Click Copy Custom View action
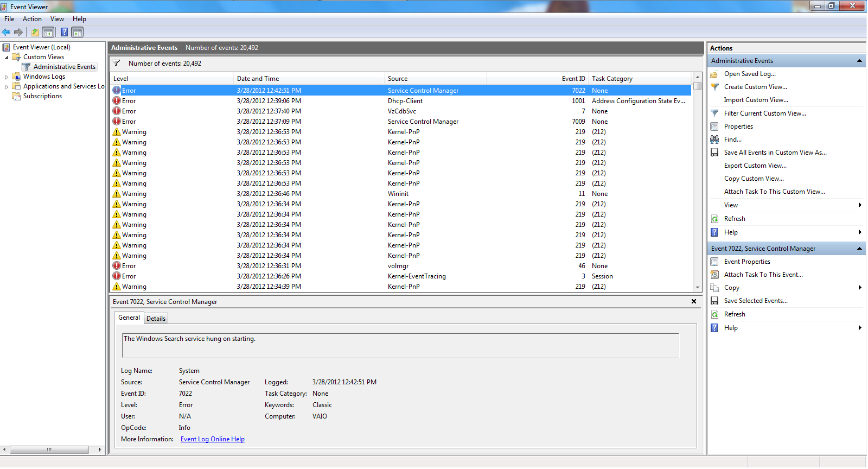Screen dimensions: 868x469 point(754,179)
